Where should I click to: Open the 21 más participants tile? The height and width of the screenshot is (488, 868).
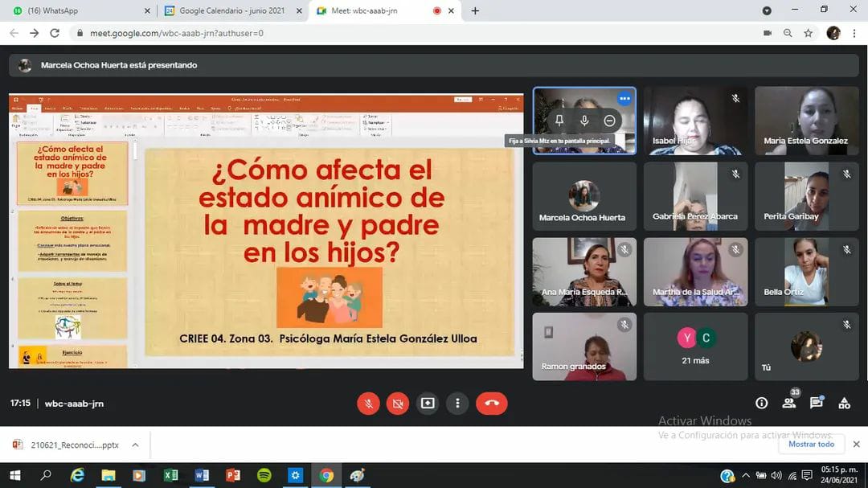coord(695,347)
